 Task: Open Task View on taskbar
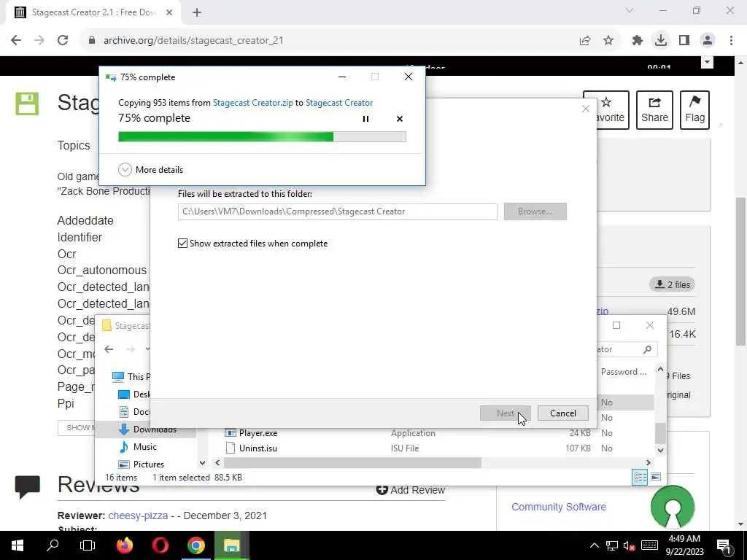[88, 545]
